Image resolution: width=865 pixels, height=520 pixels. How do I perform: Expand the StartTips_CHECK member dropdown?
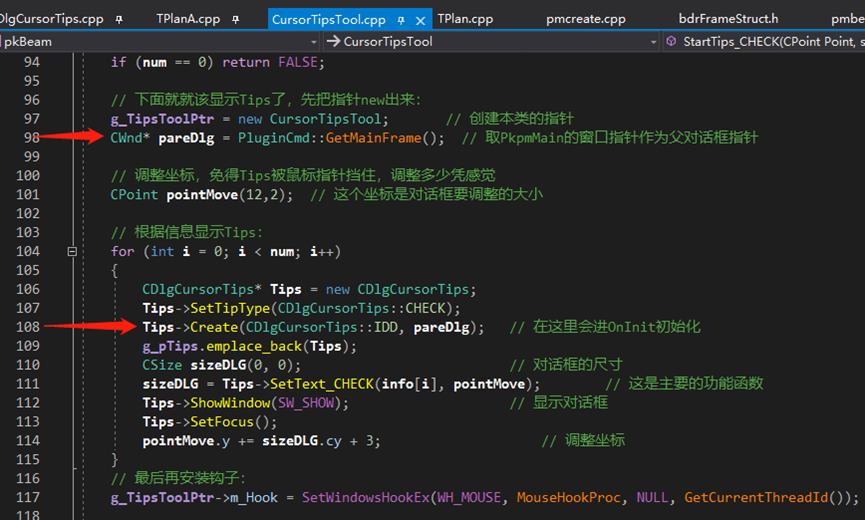click(760, 42)
